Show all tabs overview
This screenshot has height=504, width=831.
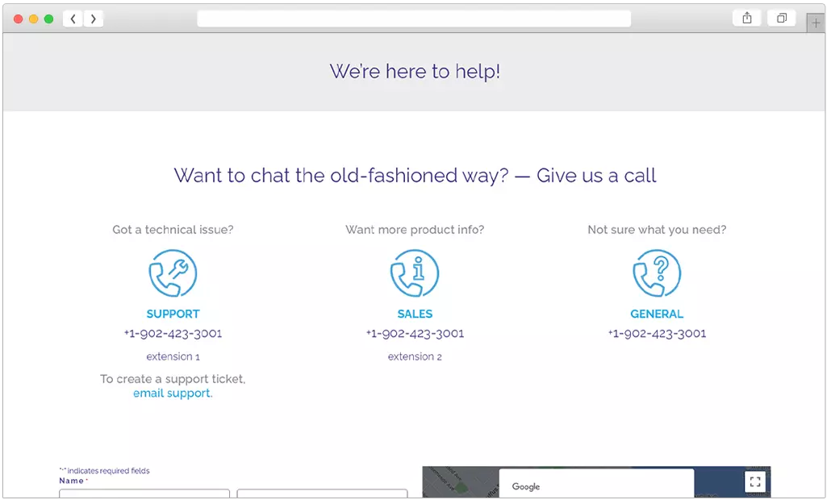click(x=781, y=18)
